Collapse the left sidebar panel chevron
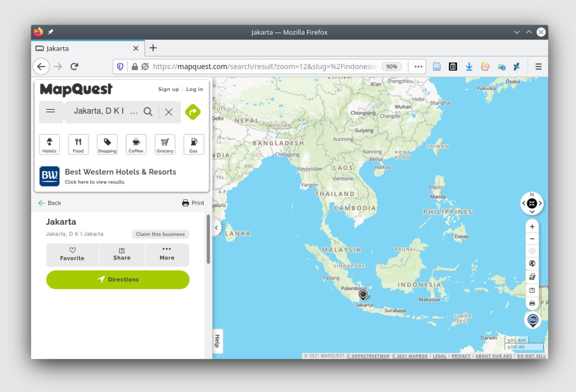Image resolution: width=576 pixels, height=392 pixels. [x=216, y=228]
